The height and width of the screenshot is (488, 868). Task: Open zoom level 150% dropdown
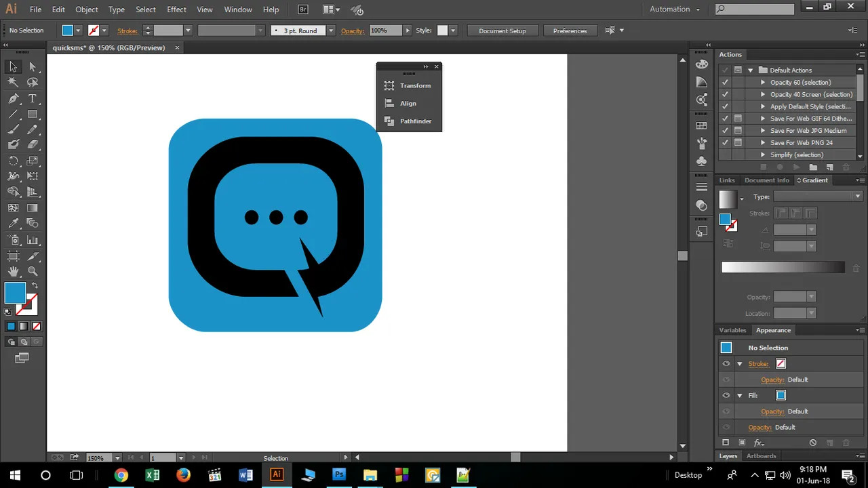(x=117, y=458)
